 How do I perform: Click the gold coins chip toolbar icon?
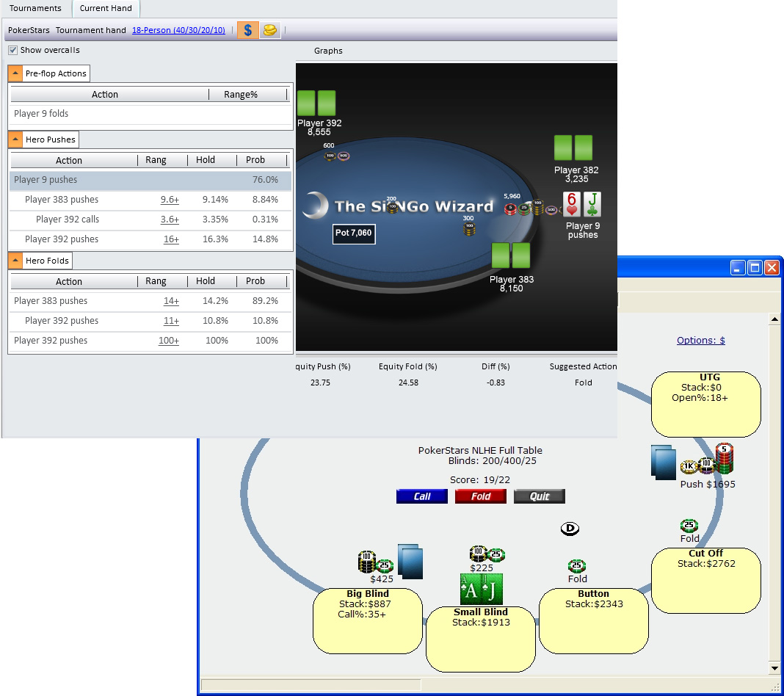[269, 30]
